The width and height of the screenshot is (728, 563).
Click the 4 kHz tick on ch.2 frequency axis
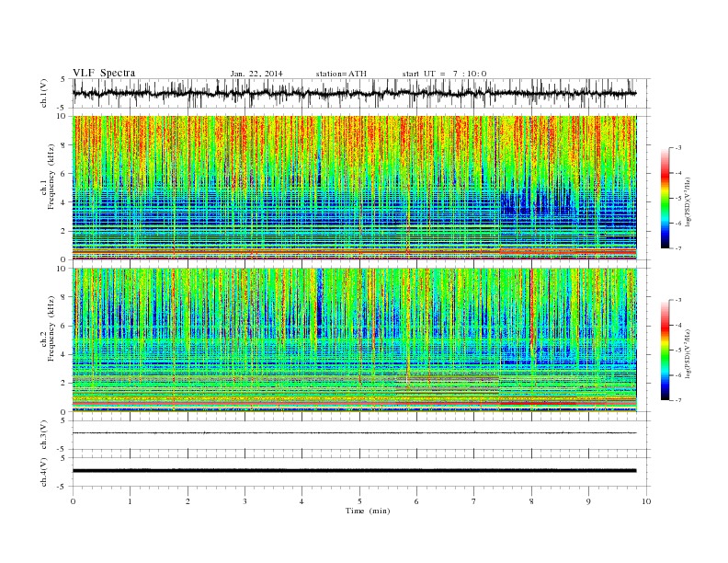pos(63,355)
